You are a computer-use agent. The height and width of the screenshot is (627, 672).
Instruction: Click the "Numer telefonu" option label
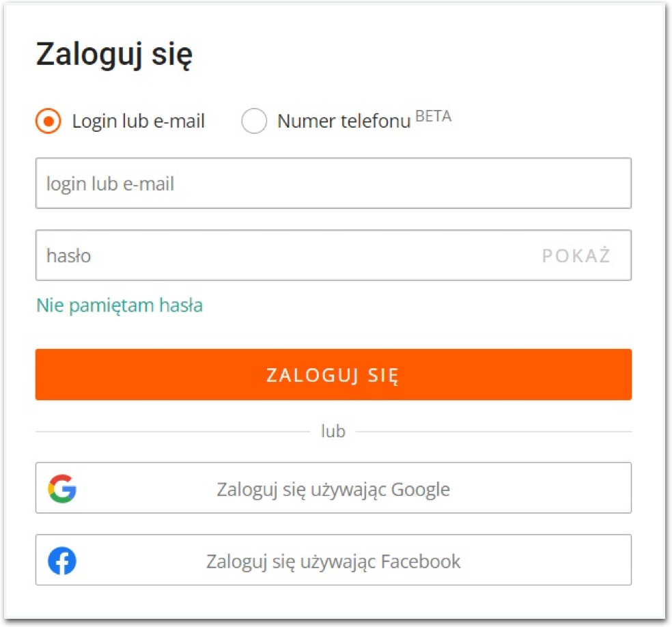tap(344, 122)
